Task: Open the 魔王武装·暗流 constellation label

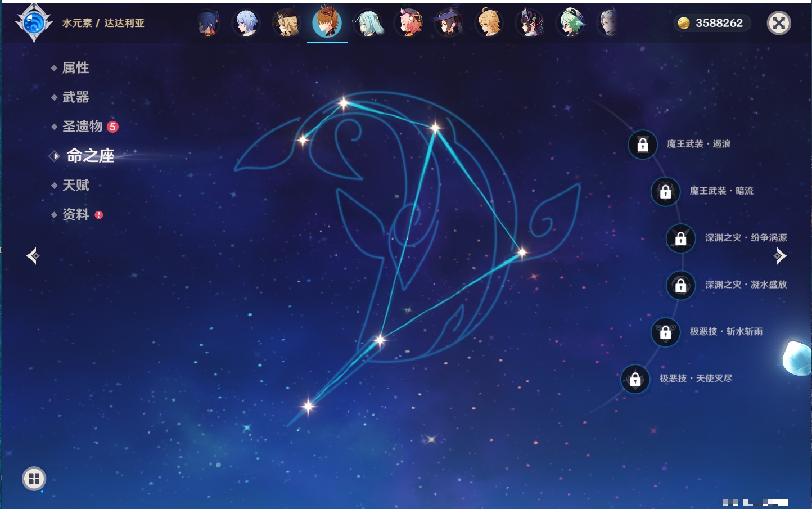Action: [721, 191]
